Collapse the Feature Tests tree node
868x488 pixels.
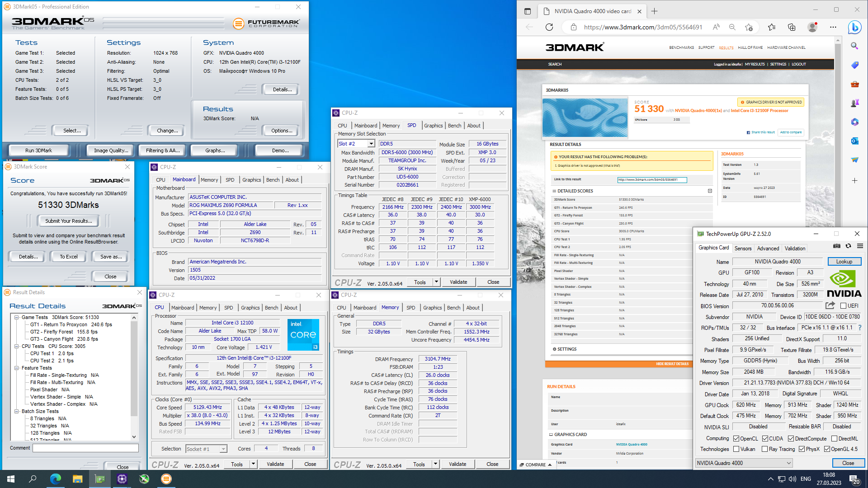click(17, 368)
